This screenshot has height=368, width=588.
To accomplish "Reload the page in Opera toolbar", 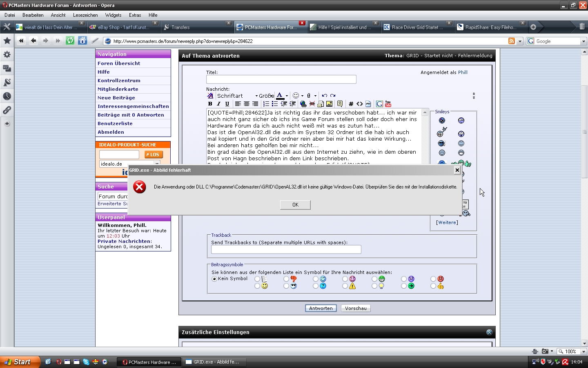I will [x=70, y=41].
